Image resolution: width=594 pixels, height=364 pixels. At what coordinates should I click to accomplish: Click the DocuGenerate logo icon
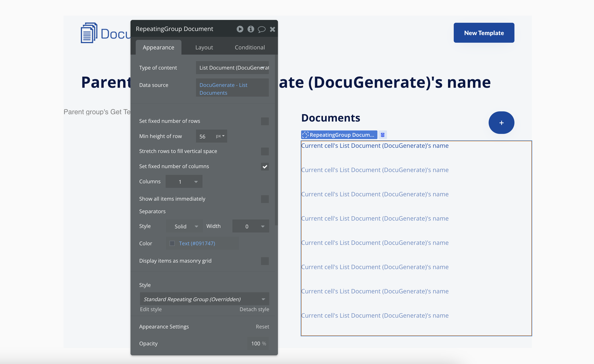point(89,33)
